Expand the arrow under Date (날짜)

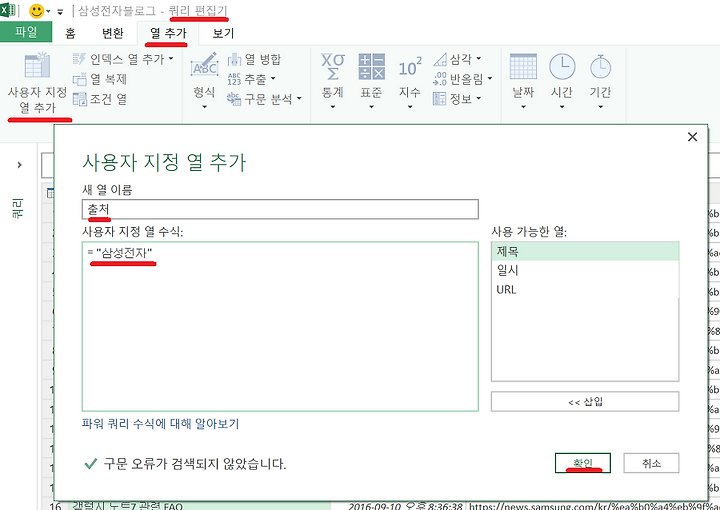[x=523, y=106]
